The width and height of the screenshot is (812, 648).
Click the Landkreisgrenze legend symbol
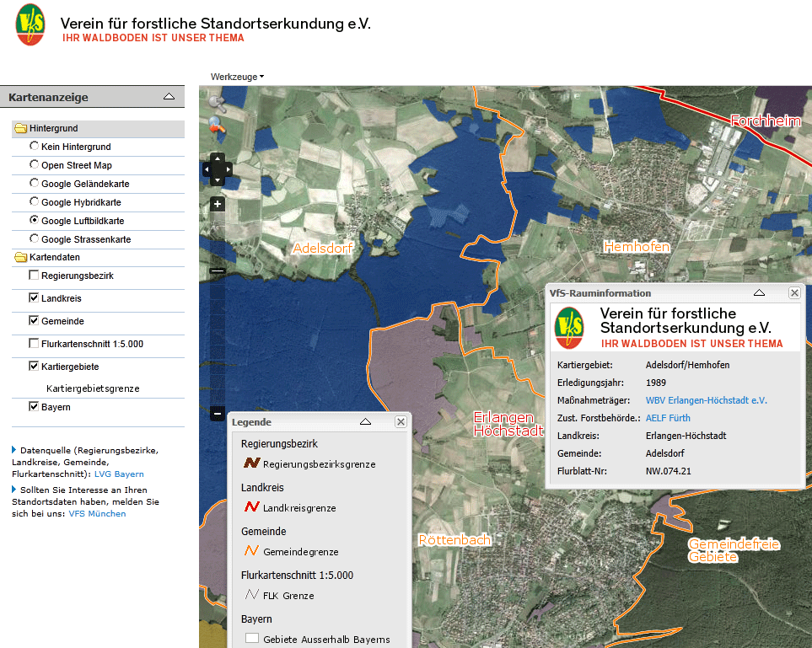click(x=251, y=506)
